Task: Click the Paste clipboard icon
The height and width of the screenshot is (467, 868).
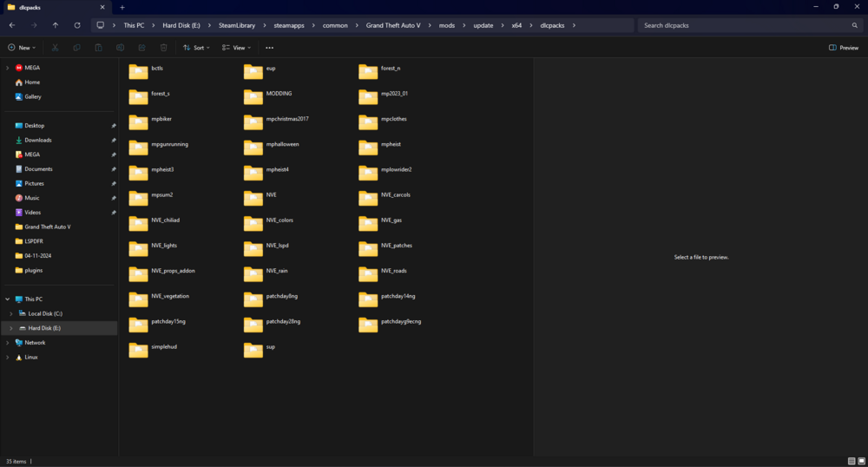Action: (99, 48)
